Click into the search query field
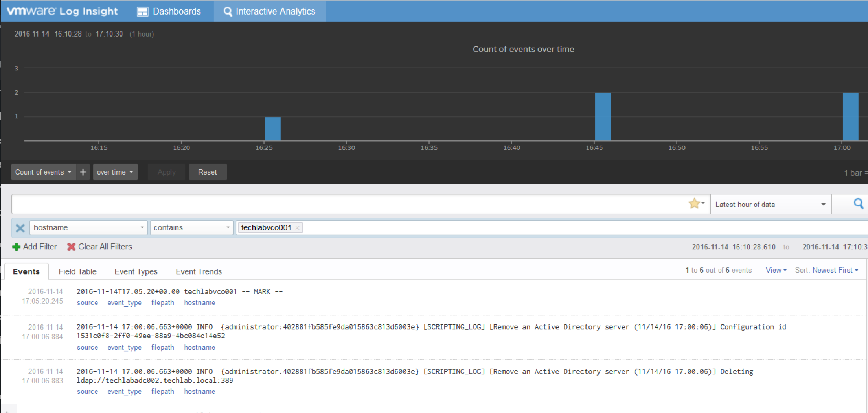This screenshot has width=868, height=413. (350, 204)
